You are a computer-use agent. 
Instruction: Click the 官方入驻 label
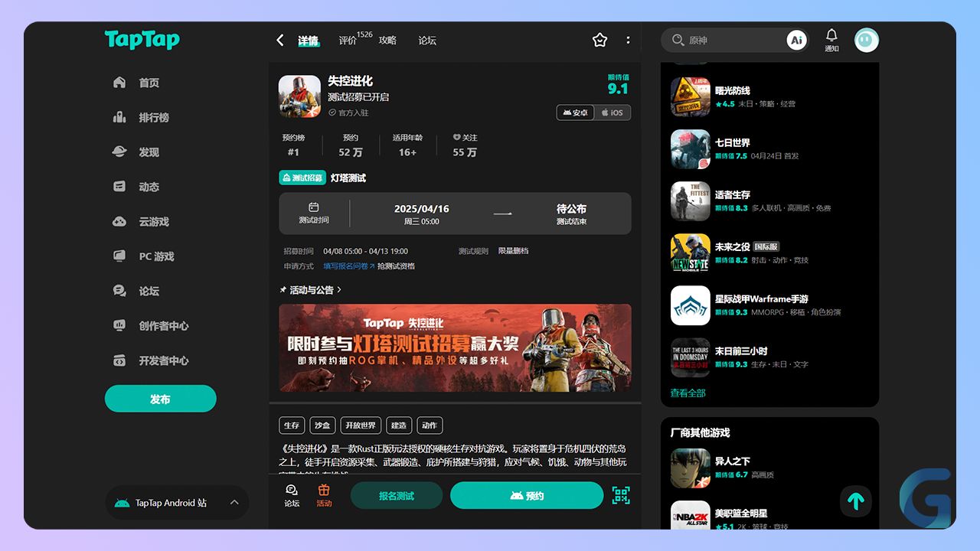click(x=348, y=112)
